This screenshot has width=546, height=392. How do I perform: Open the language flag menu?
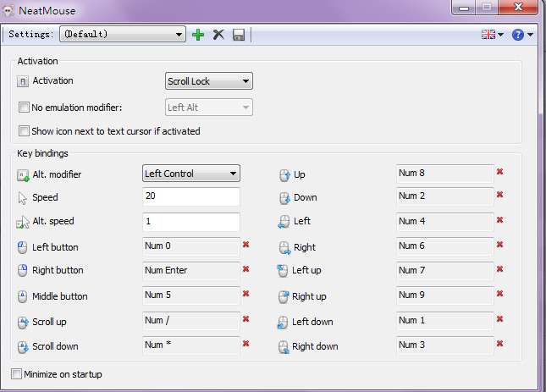[x=491, y=35]
